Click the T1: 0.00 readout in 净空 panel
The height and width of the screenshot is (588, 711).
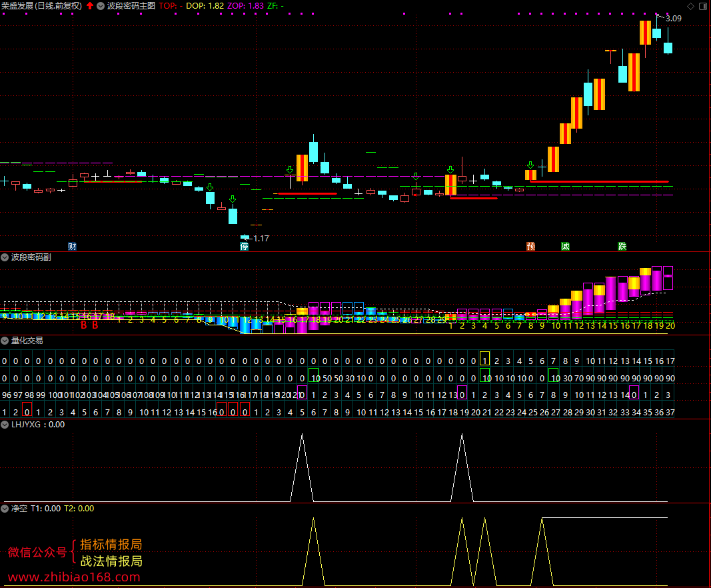[x=46, y=509]
